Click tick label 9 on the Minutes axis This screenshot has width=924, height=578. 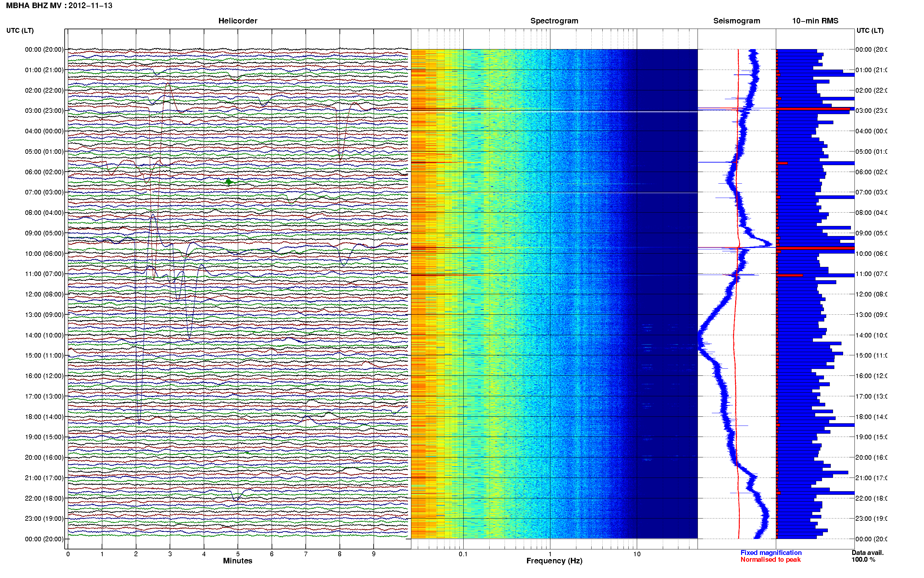click(x=374, y=554)
